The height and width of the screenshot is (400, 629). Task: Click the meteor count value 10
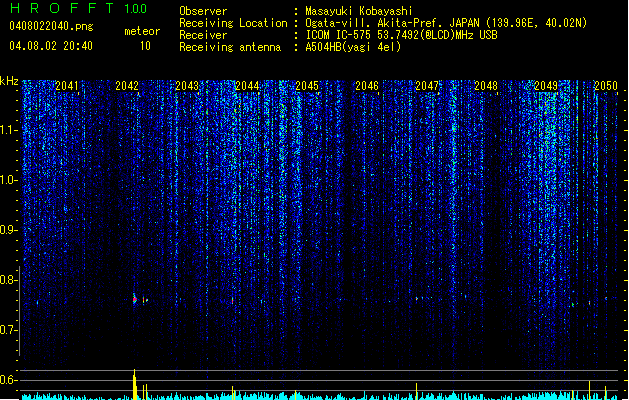[x=145, y=46]
